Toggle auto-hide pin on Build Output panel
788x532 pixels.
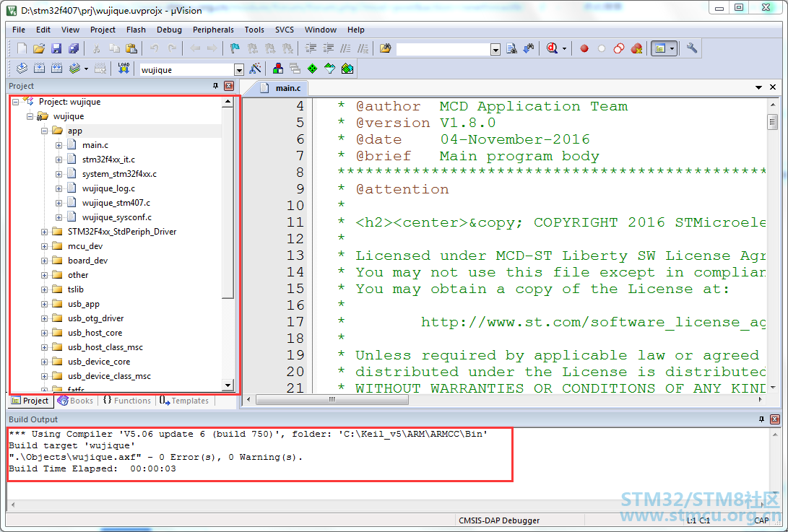click(x=761, y=419)
